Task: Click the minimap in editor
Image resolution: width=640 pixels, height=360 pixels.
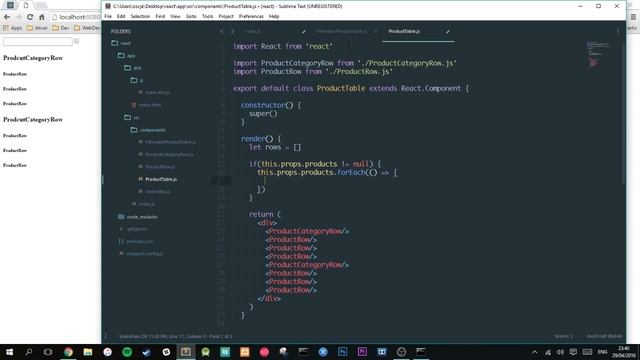Action: [x=598, y=54]
